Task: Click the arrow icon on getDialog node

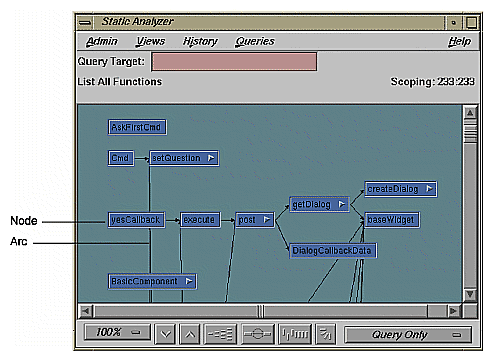Action: [x=342, y=204]
